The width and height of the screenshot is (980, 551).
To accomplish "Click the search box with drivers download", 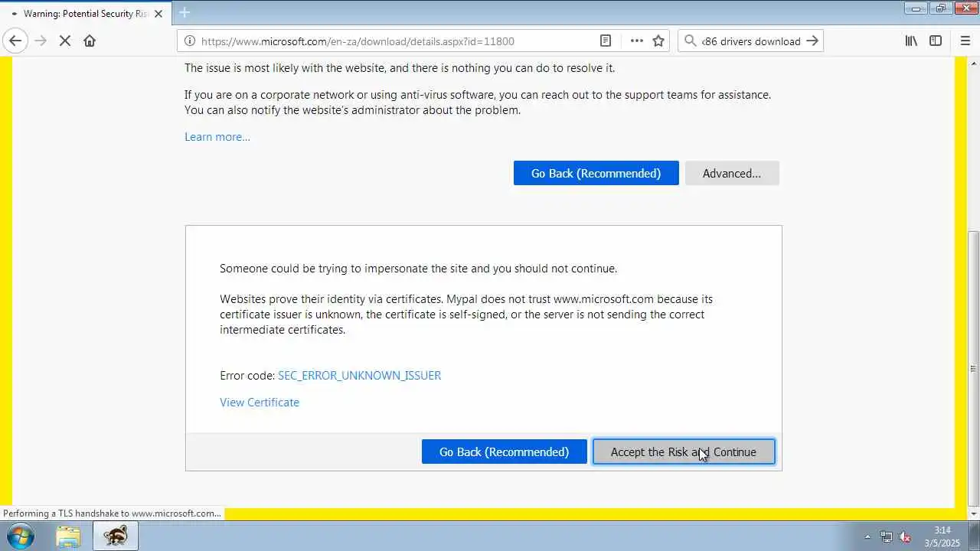I will tap(751, 41).
